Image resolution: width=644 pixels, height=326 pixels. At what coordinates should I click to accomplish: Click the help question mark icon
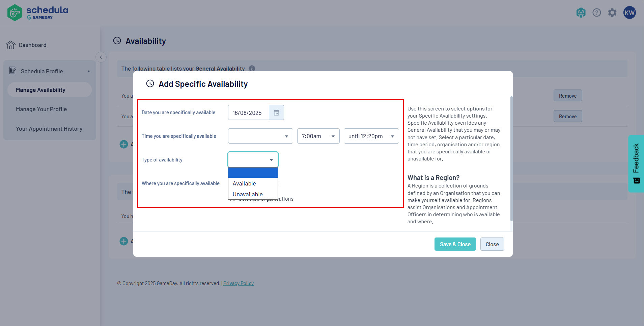point(596,13)
